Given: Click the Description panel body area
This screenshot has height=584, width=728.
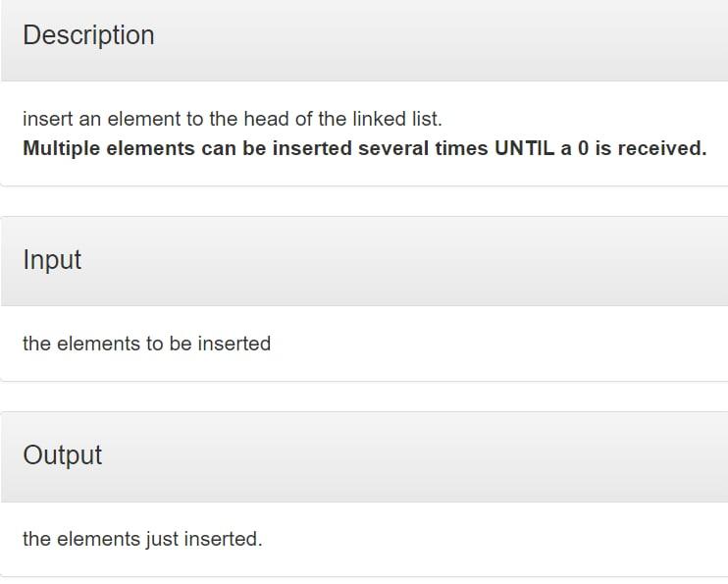Looking at the screenshot, I should point(364,133).
